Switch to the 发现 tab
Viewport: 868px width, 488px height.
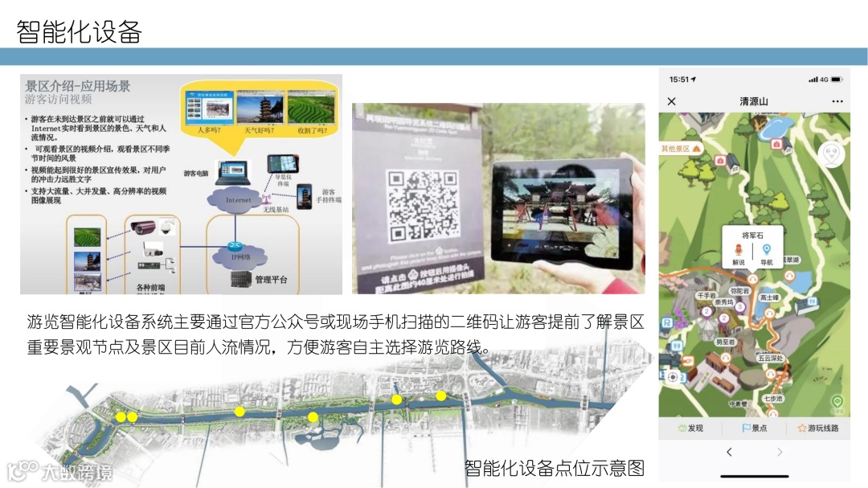click(x=690, y=429)
